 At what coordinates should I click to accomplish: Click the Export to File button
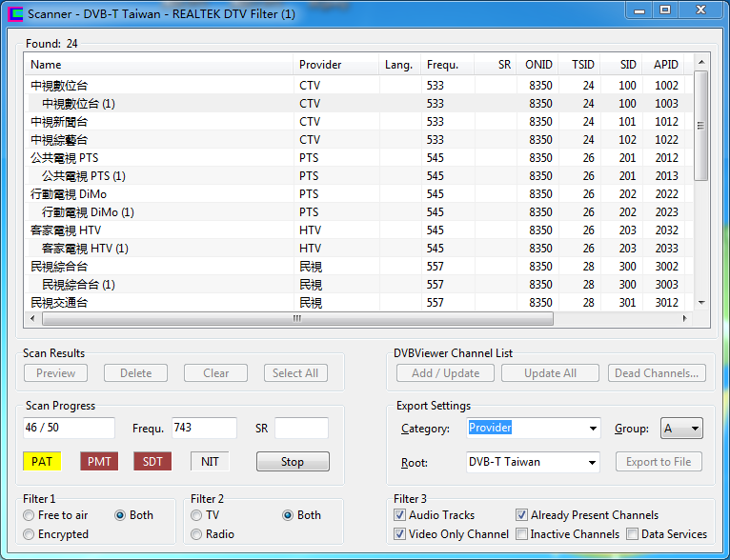coord(659,462)
